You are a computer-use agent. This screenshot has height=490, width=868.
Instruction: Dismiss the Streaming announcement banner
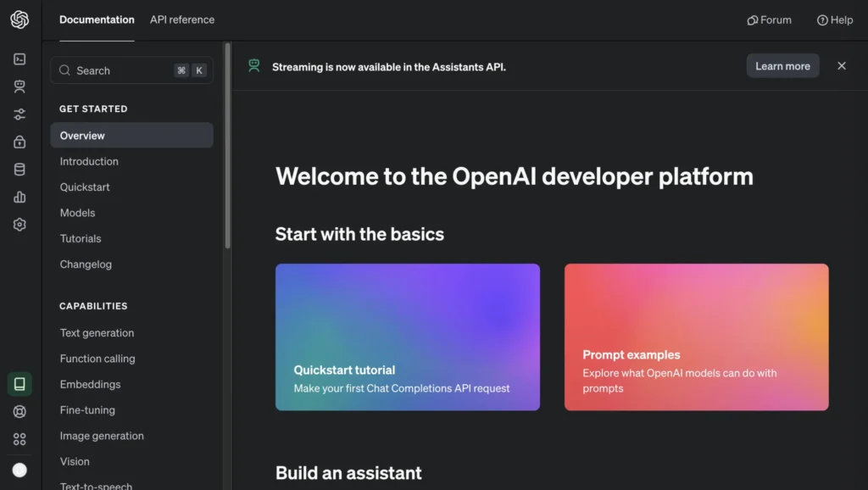tap(842, 65)
